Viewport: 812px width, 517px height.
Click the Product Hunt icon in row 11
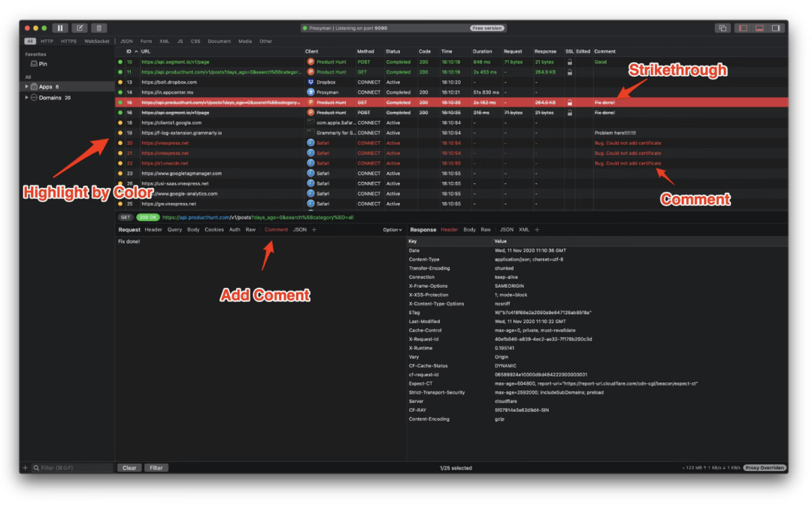click(311, 72)
